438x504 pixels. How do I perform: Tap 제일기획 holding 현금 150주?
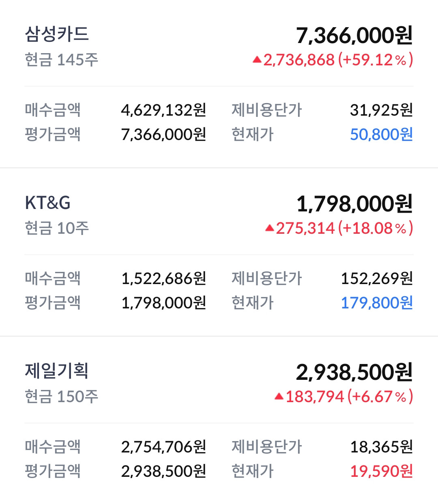point(62,397)
